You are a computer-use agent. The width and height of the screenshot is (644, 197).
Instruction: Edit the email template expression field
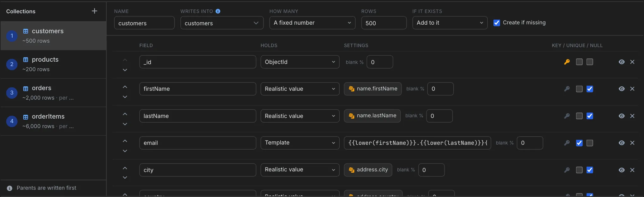tap(417, 143)
